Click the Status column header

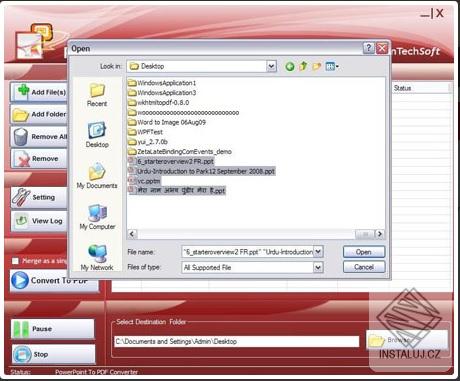point(421,88)
